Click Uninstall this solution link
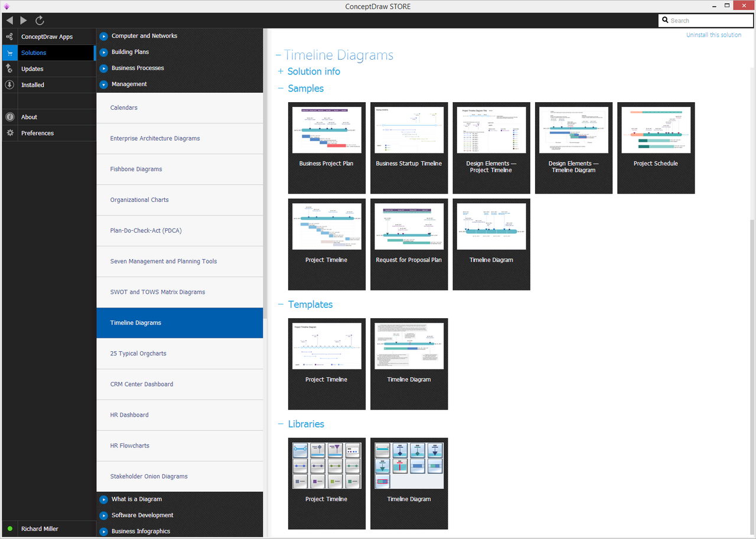The image size is (756, 539). tap(713, 35)
